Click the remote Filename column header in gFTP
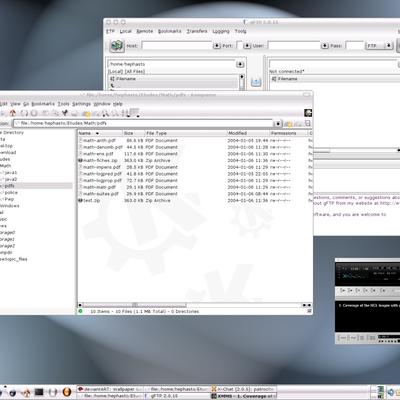Screen dimensions: 400x400 [335, 79]
